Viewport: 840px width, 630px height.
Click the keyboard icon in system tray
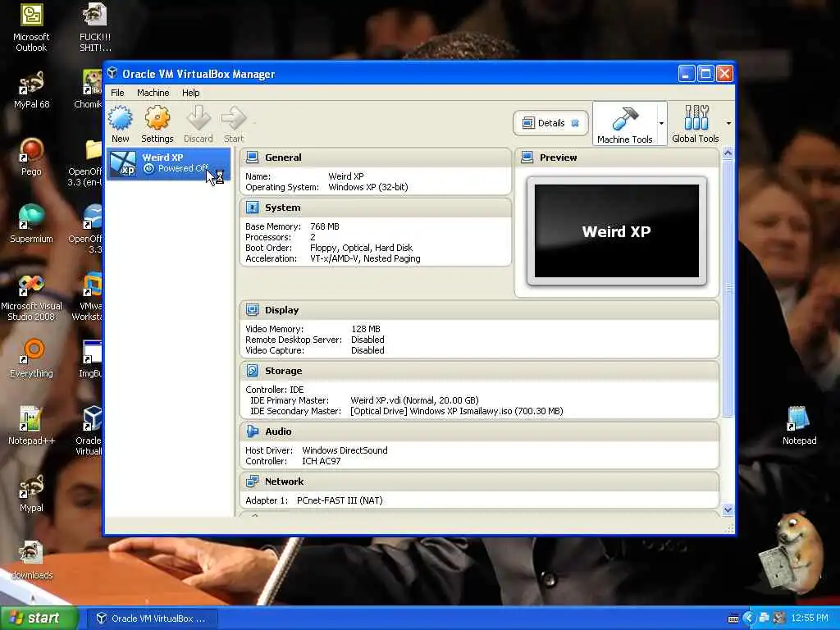[733, 619]
